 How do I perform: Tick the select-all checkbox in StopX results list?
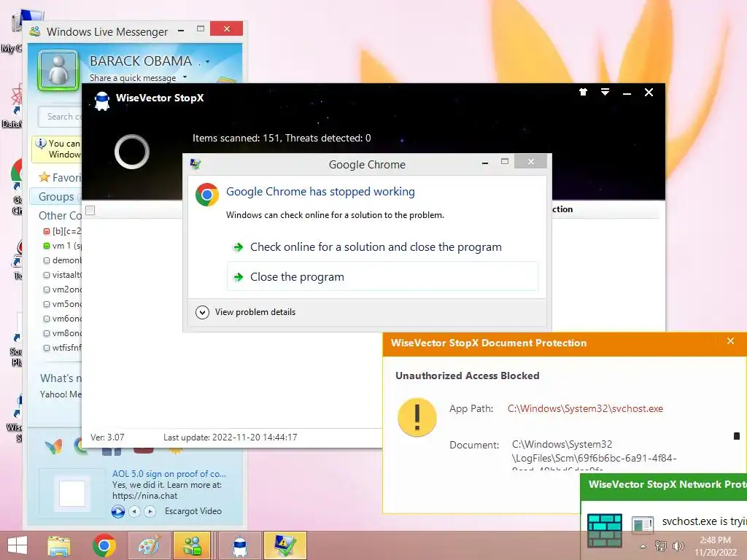[90, 210]
